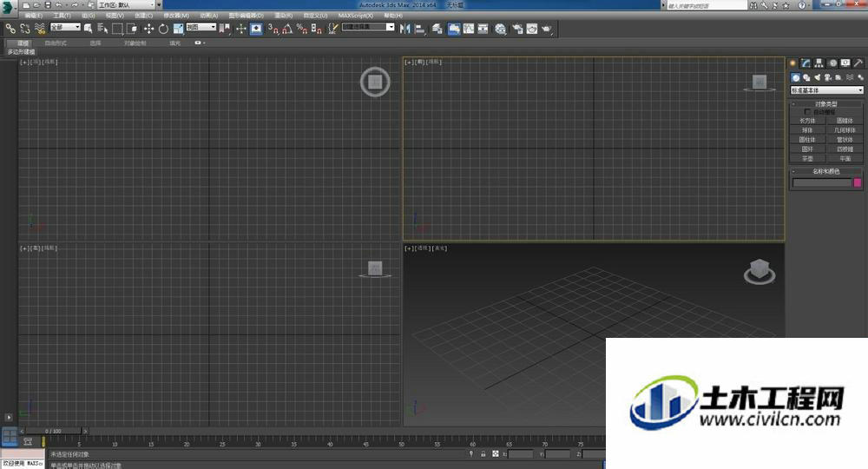Open Schematic View
This screenshot has height=469, width=868.
[x=483, y=29]
